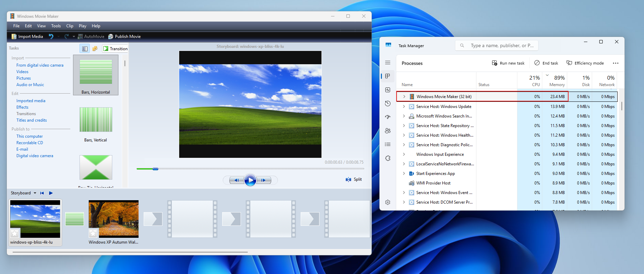Viewport: 644px width, 274px height.
Task: Open Startup apps in Task Manager sidebar
Action: coord(388,117)
